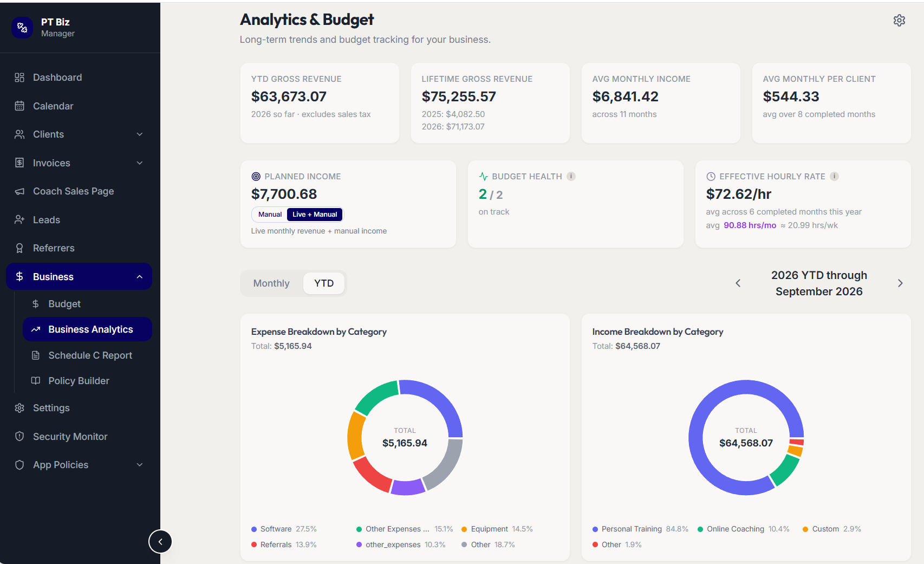The width and height of the screenshot is (924, 564).
Task: Click the Security Monitor shield icon
Action: (x=19, y=437)
